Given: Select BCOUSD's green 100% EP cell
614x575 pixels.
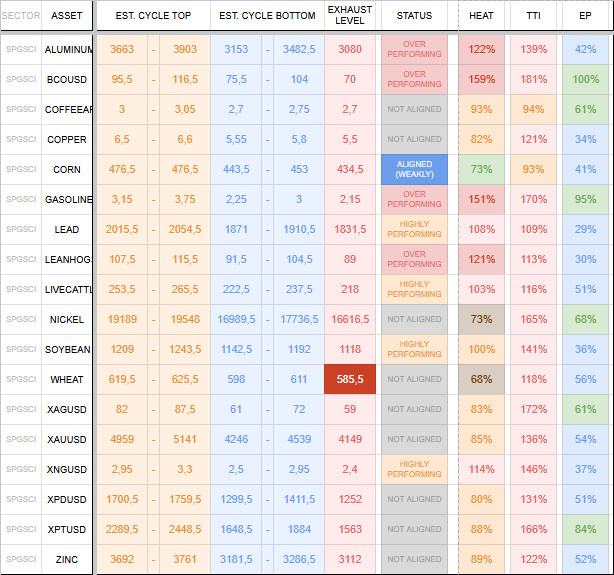Looking at the screenshot, I should 585,80.
